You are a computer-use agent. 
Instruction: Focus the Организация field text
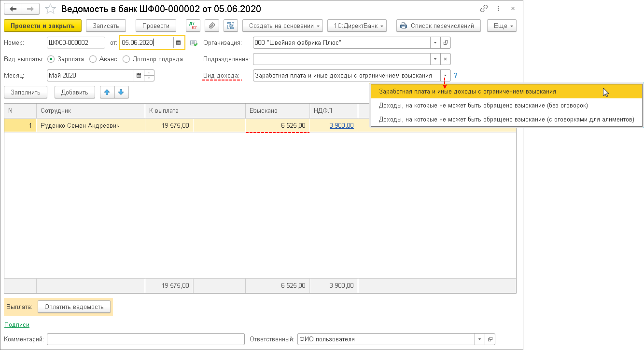(342, 43)
